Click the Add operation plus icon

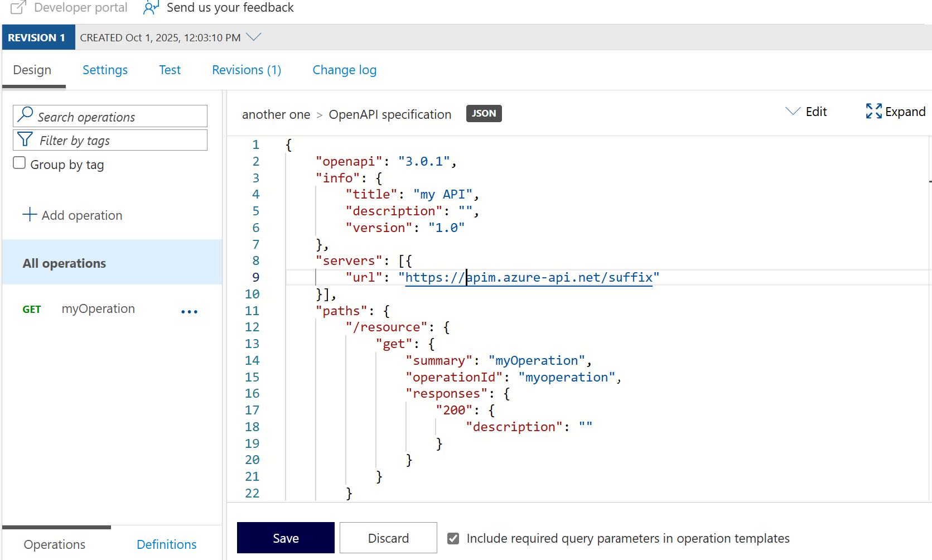[x=29, y=214]
